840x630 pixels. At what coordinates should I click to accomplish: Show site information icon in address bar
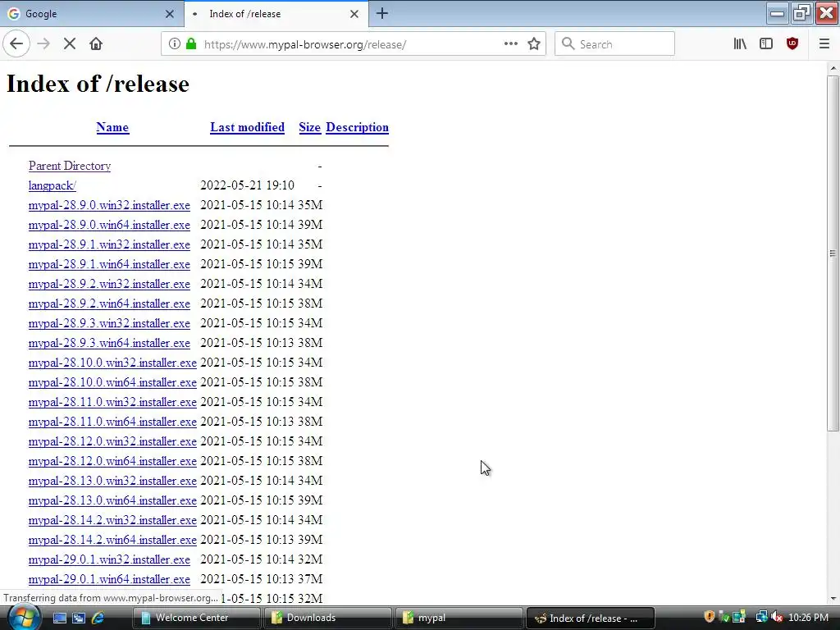tap(174, 44)
